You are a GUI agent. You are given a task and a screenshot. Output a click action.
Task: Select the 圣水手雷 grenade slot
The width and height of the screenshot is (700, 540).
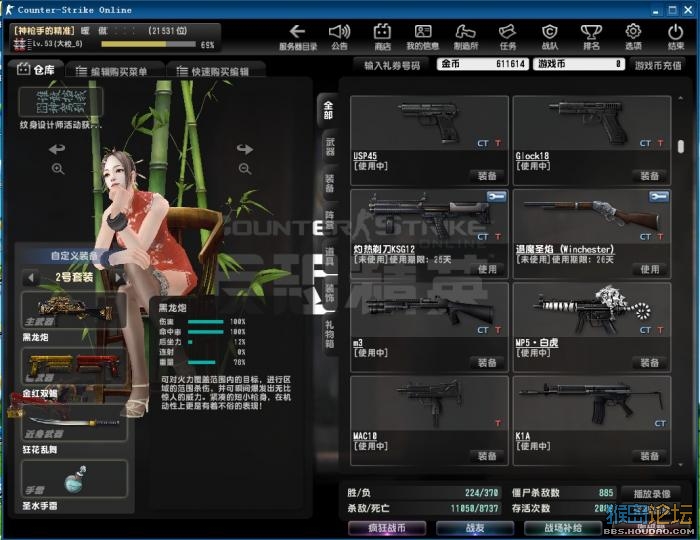point(74,479)
